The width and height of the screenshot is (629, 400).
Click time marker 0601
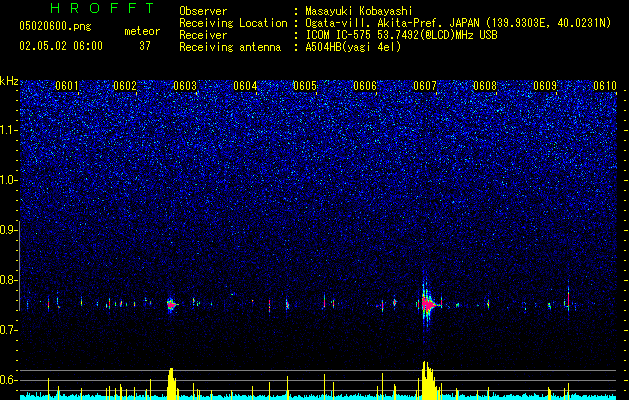pyautogui.click(x=67, y=86)
